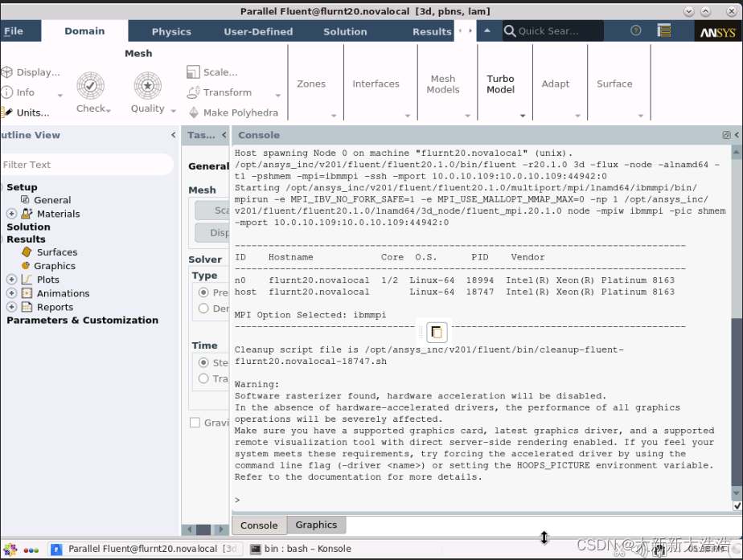The image size is (743, 560).
Task: Click the copy icon in the console
Action: tap(436, 332)
